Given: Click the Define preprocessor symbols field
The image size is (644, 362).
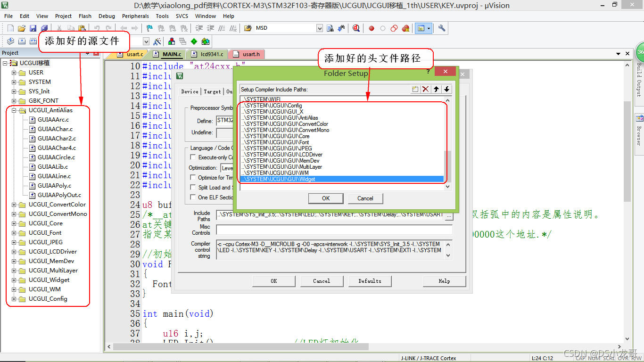Looking at the screenshot, I should [x=225, y=120].
